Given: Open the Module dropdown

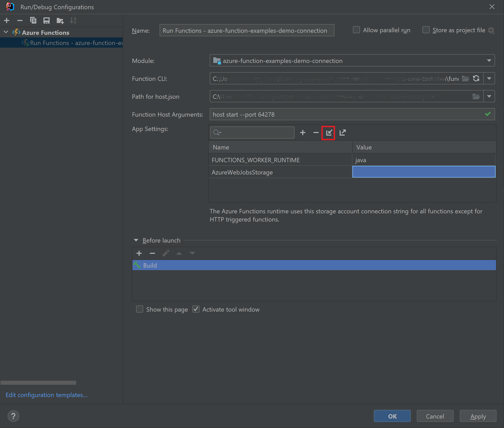Looking at the screenshot, I should (489, 61).
